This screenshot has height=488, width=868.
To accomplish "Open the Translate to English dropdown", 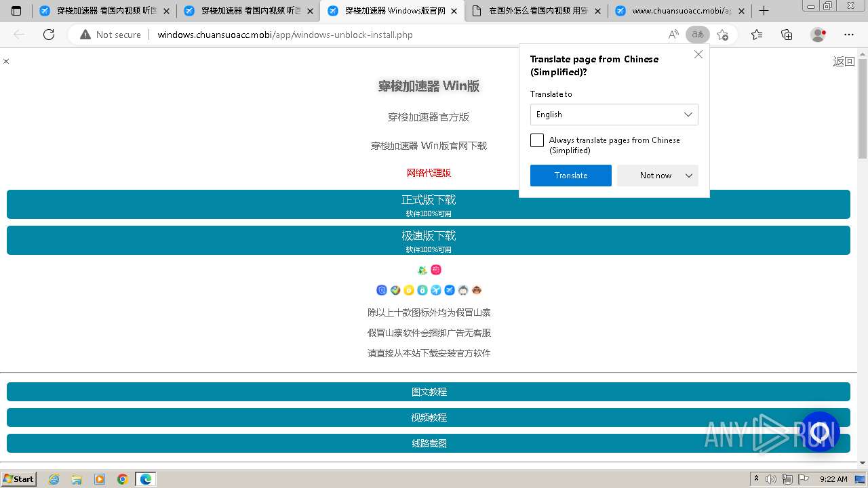I will tap(614, 115).
